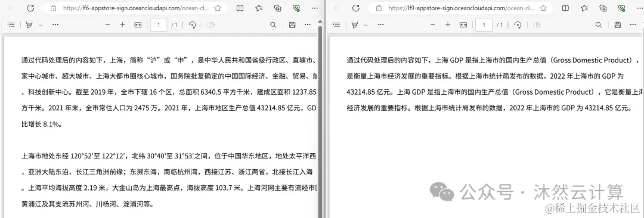Rotate the left PDF document
644x218 pixels.
click(193, 25)
